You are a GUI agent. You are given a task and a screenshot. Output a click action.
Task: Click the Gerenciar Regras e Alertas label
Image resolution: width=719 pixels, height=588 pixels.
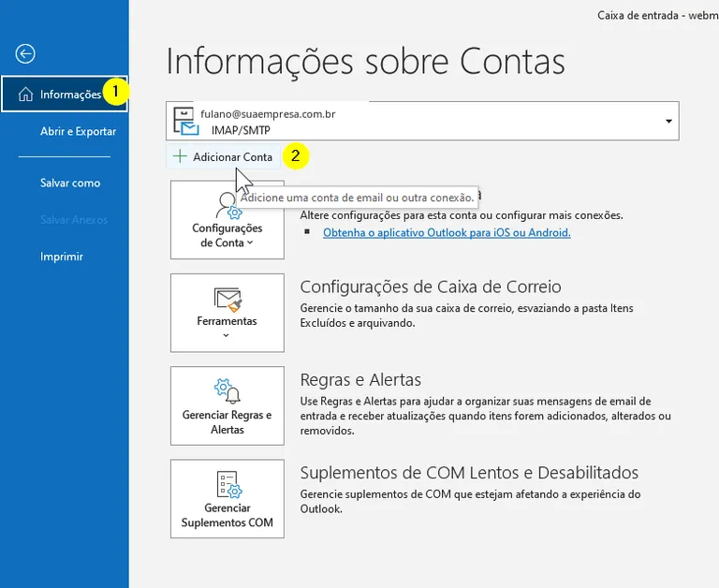click(x=227, y=422)
